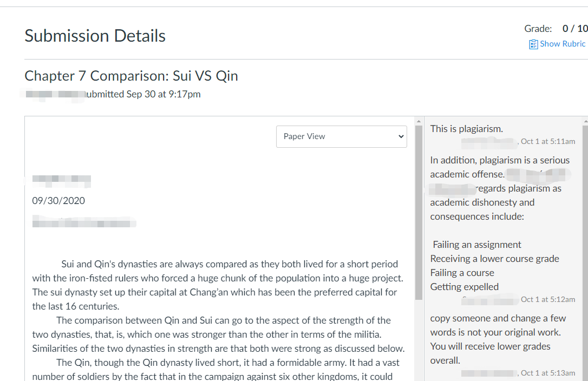
Task: Click the Paper View dropdown chevron arrow
Action: tap(401, 136)
